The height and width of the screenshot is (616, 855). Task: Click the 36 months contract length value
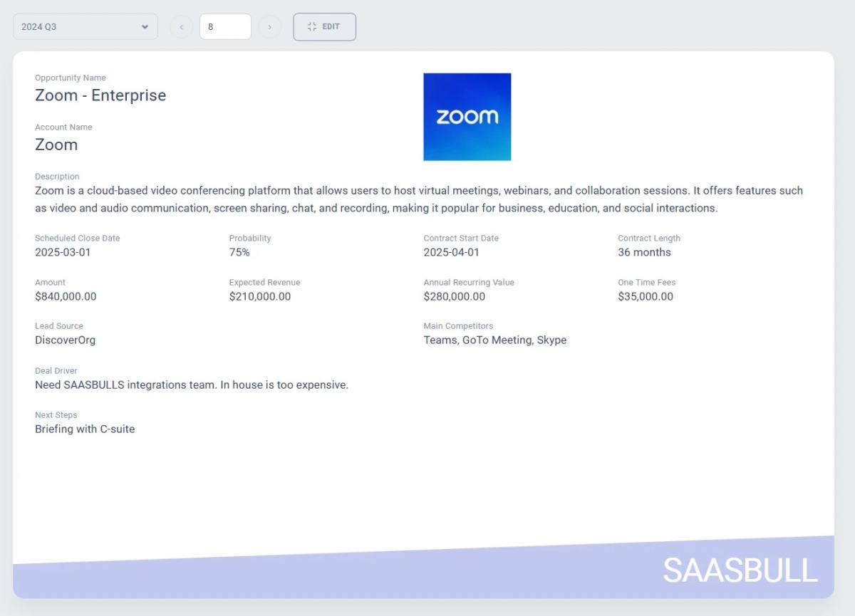coord(644,252)
